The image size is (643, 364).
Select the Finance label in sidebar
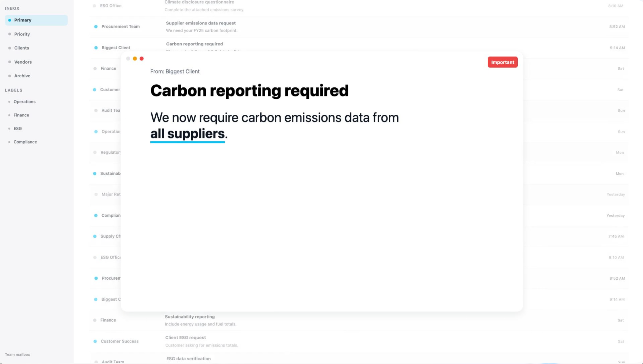pos(21,115)
